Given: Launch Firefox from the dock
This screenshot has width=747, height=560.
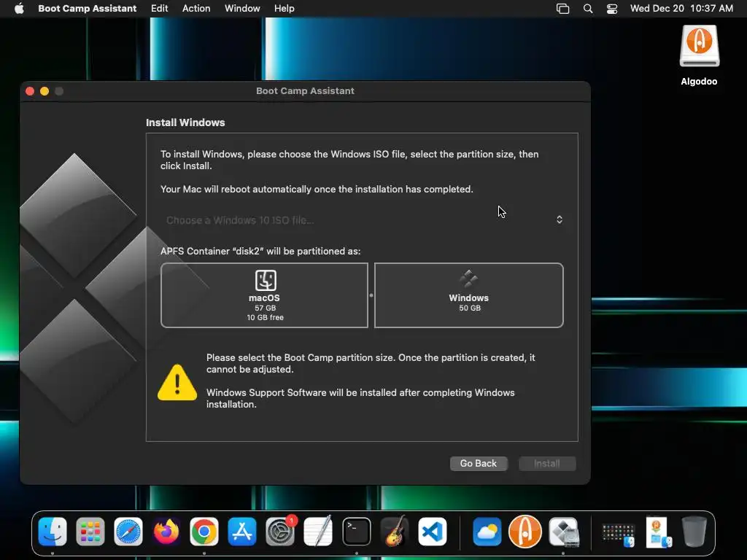Looking at the screenshot, I should click(166, 532).
